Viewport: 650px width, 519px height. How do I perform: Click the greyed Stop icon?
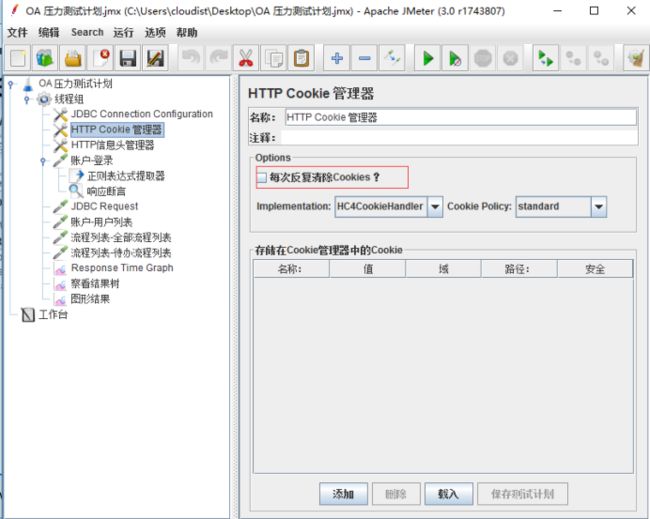click(x=483, y=58)
